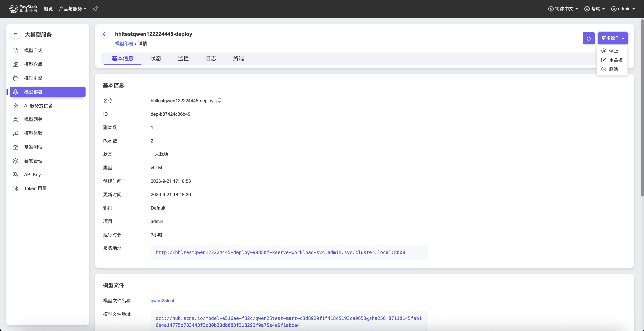Image resolution: width=644 pixels, height=331 pixels.
Task: Select the 基本信息 tab
Action: click(x=123, y=58)
